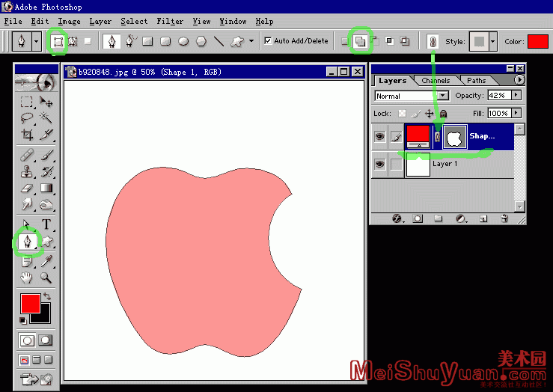Reset default foreground and background colors

point(23,320)
